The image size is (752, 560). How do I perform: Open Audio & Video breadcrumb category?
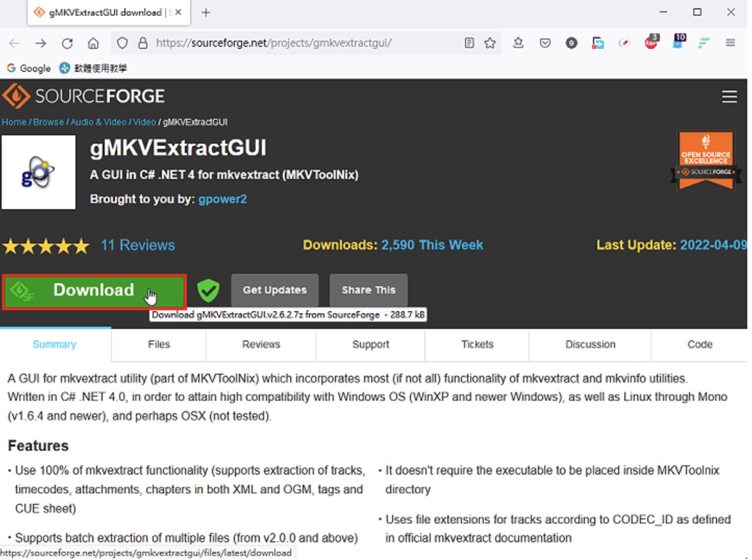click(98, 122)
